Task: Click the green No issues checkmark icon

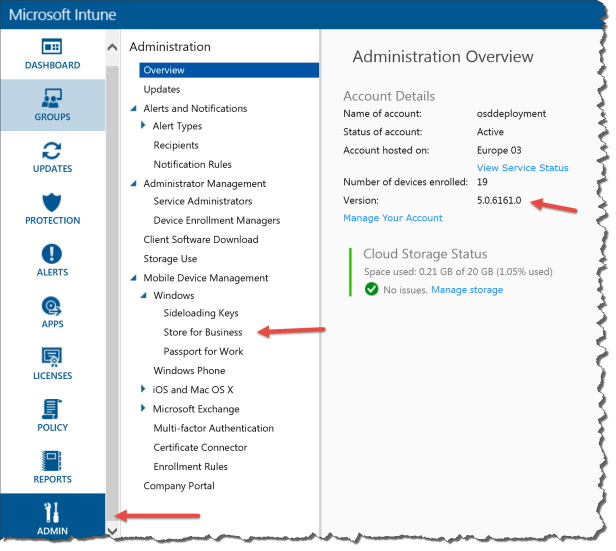Action: pos(371,289)
